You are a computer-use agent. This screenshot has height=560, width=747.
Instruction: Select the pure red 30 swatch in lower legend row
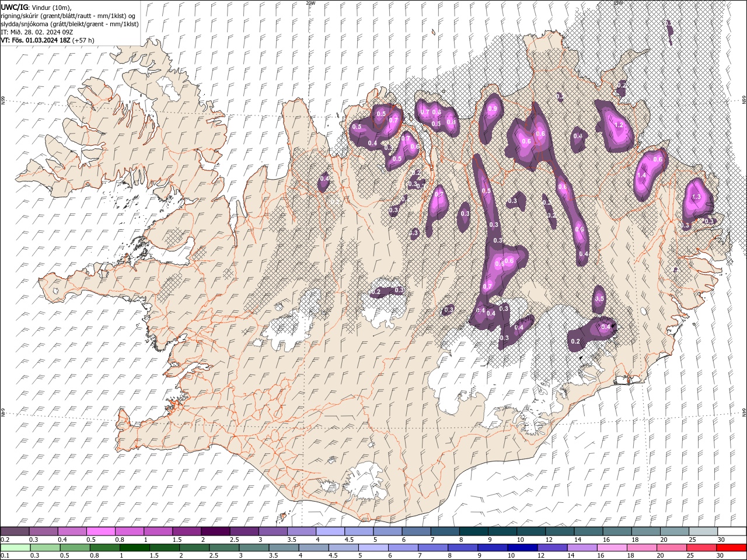[x=731, y=548]
